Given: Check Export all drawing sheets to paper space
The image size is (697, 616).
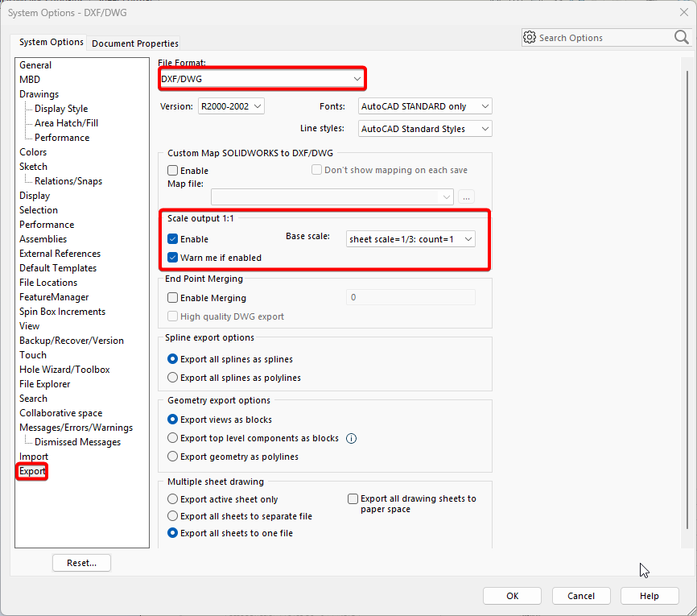Looking at the screenshot, I should 353,498.
